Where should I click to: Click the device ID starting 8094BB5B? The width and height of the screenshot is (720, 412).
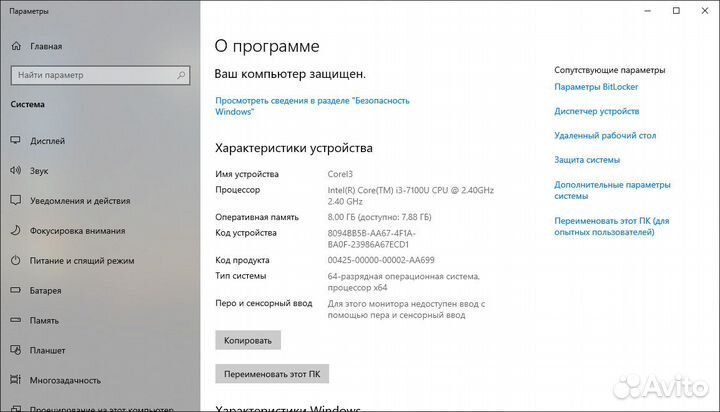coord(371,239)
